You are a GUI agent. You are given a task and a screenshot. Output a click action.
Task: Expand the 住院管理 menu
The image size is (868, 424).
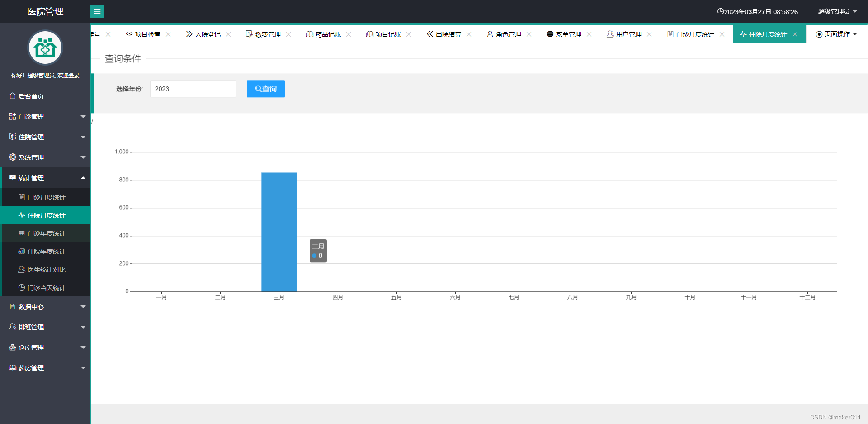(x=45, y=137)
